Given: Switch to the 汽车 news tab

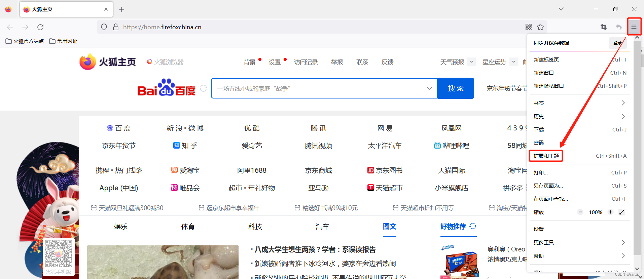Looking at the screenshot, I should (x=322, y=226).
